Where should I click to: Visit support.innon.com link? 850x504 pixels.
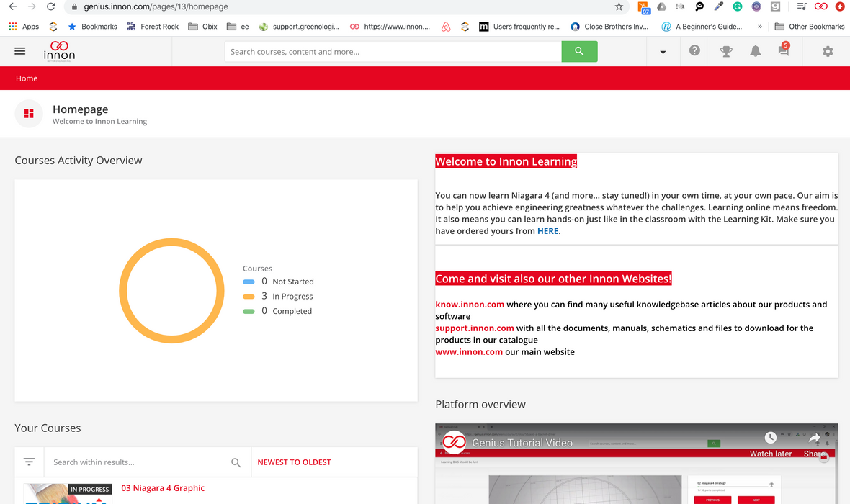click(x=474, y=328)
